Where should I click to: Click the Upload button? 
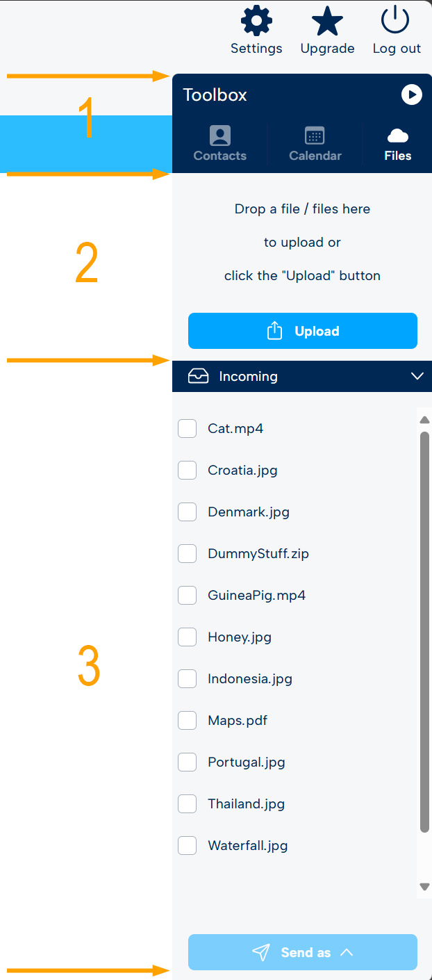click(x=303, y=331)
